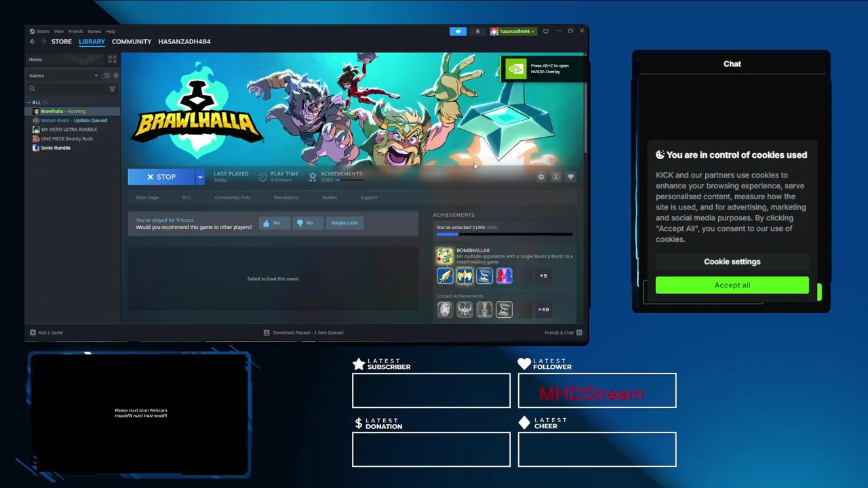The height and width of the screenshot is (488, 868).
Task: Open the HASANZADH484 profile tab
Action: coord(184,41)
